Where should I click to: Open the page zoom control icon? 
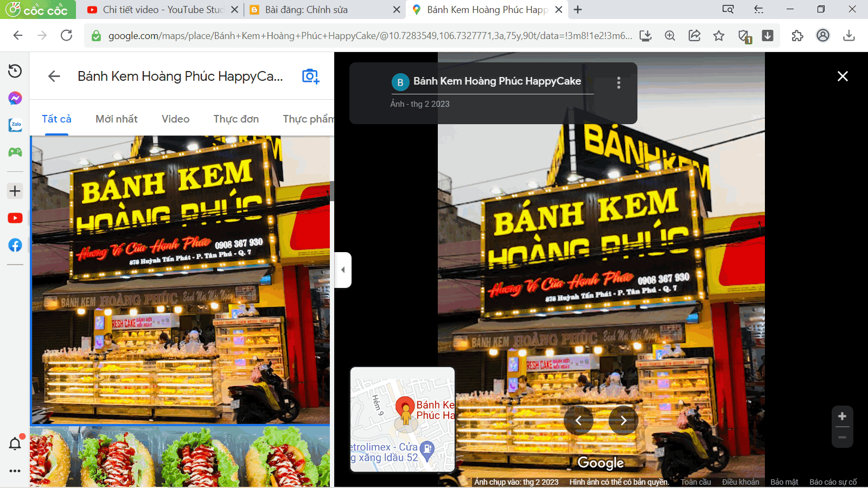point(670,36)
